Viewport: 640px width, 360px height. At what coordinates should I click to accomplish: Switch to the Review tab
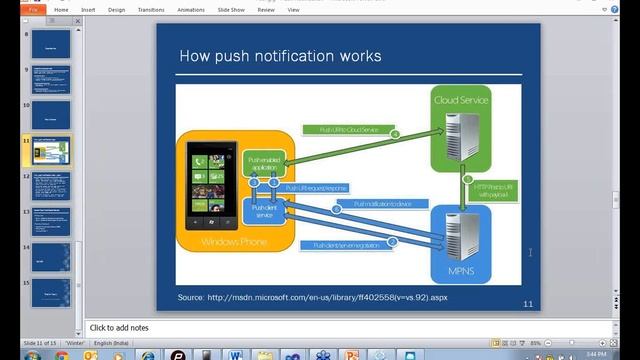tap(266, 10)
